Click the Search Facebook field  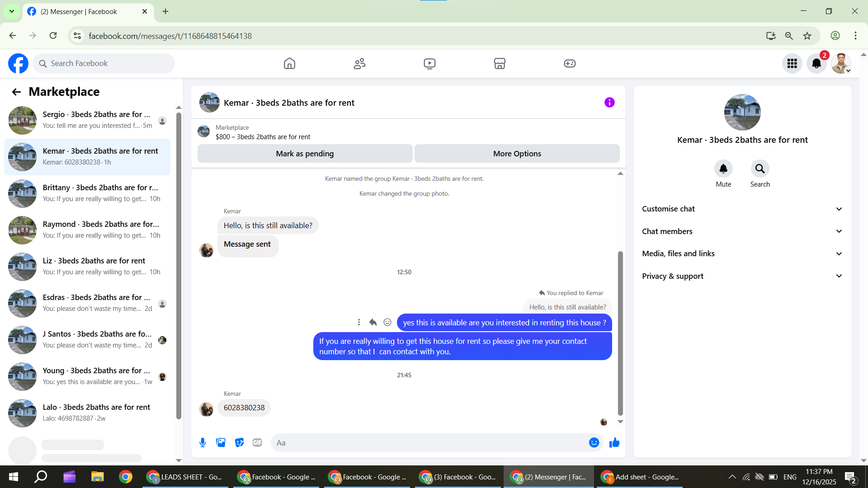coord(104,64)
